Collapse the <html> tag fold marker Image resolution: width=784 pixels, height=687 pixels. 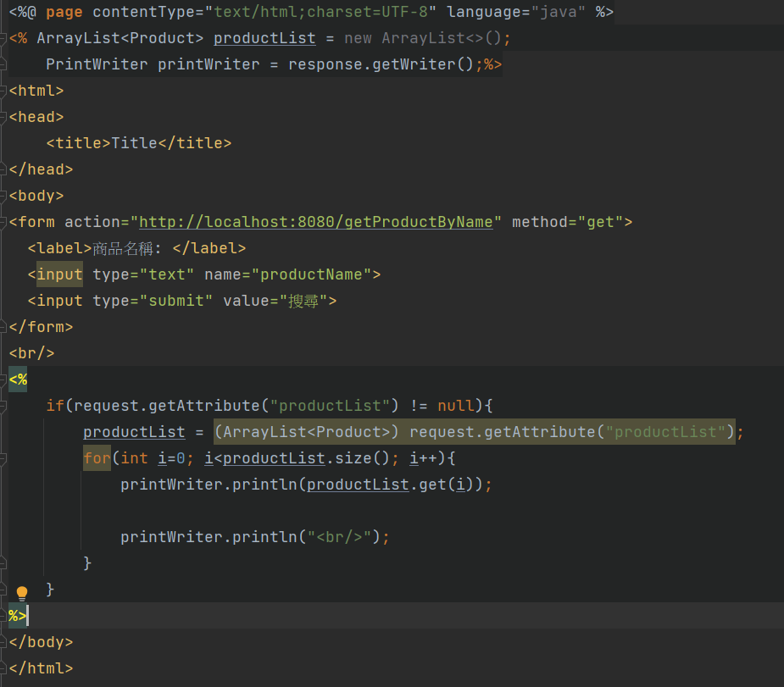pyautogui.click(x=3, y=91)
